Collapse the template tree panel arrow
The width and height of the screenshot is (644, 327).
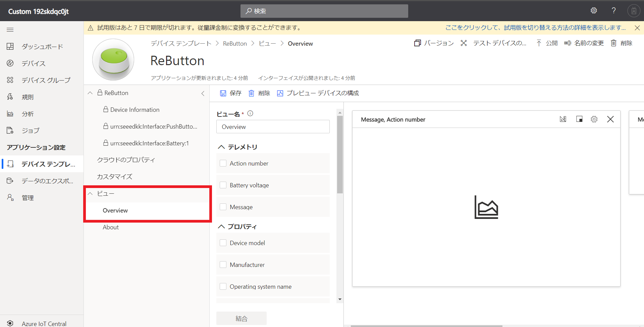[203, 93]
